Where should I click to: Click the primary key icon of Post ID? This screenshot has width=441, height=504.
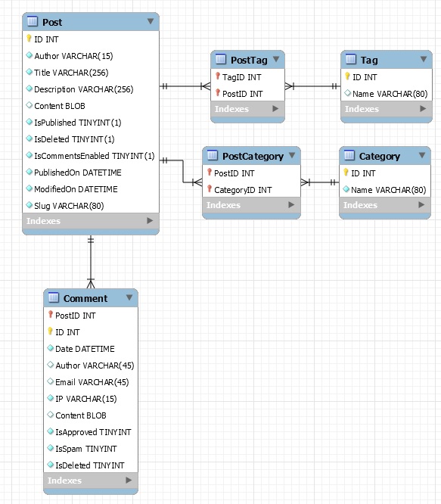(x=29, y=39)
